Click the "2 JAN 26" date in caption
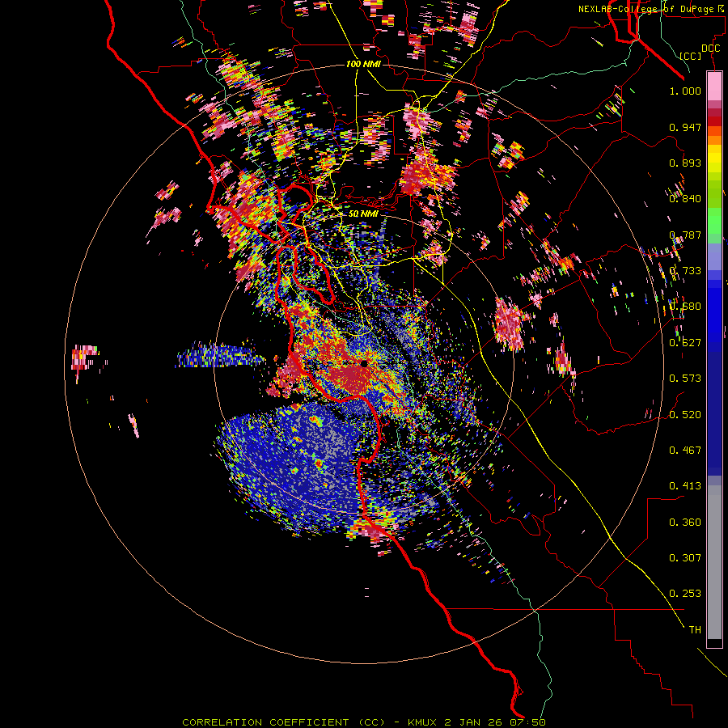 pyautogui.click(x=473, y=722)
